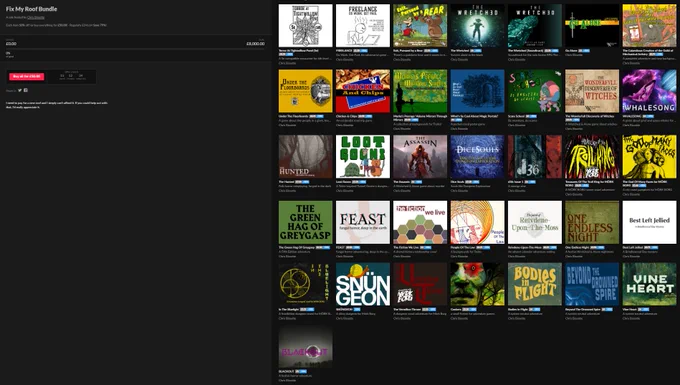Open In The Bluelight cover
This screenshot has width=680, height=385.
306,284
